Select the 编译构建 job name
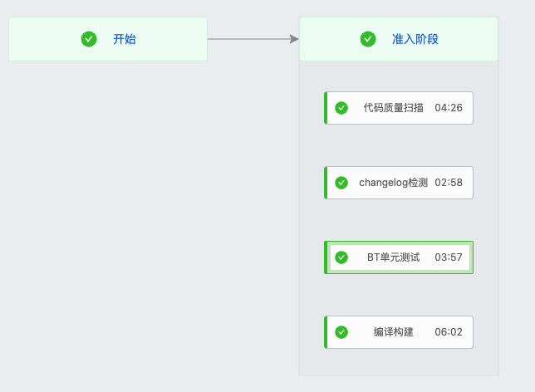 point(394,332)
